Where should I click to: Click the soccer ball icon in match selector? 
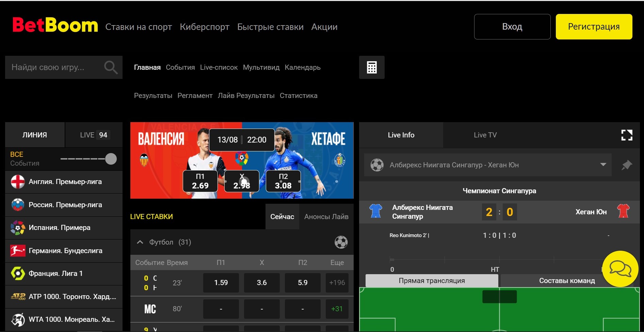point(377,165)
